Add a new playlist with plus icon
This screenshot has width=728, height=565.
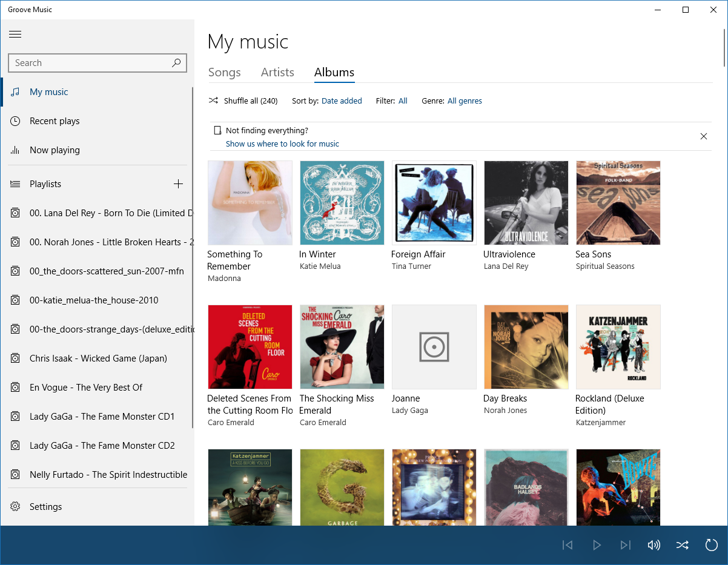click(x=178, y=184)
